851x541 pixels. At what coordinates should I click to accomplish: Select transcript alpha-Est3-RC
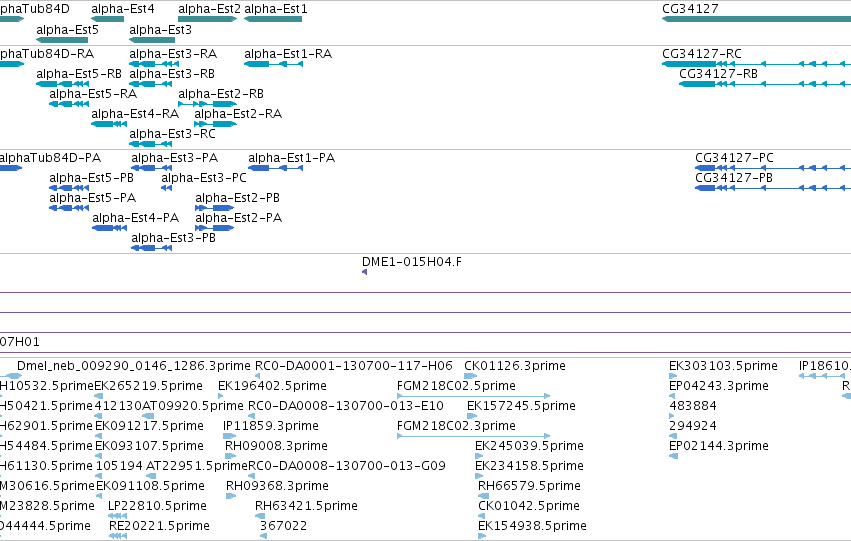tap(151, 144)
